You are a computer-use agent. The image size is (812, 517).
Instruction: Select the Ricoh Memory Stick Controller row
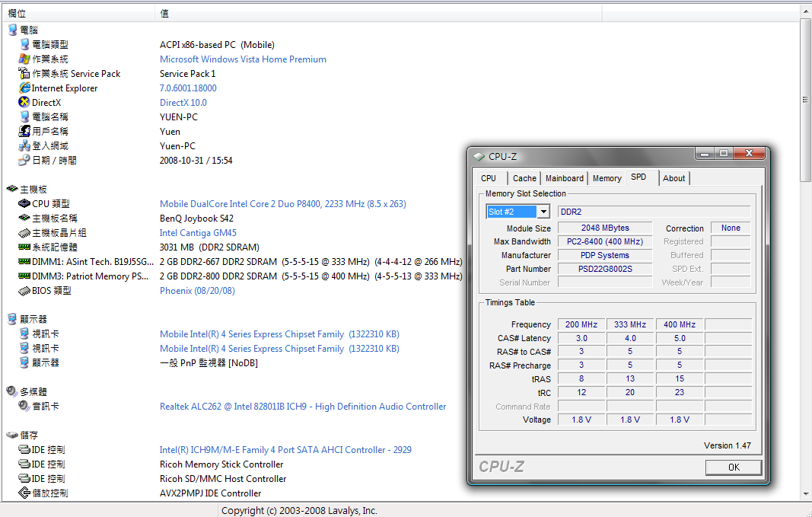click(x=221, y=464)
